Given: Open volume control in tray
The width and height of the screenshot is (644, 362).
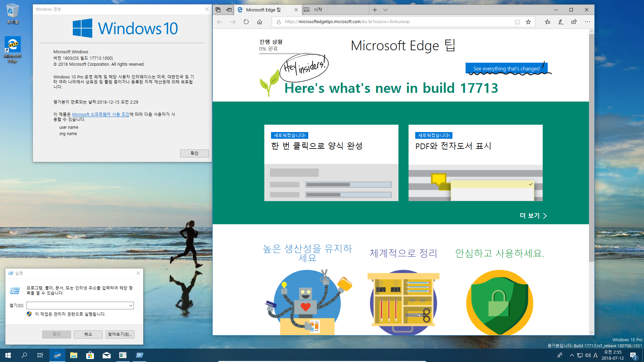Looking at the screenshot, I should 588,355.
